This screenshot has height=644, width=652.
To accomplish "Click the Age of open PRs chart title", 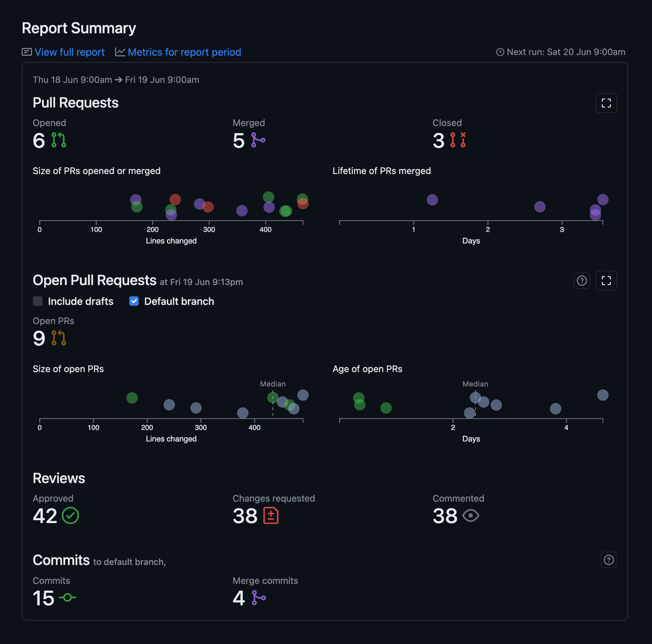I will [368, 369].
